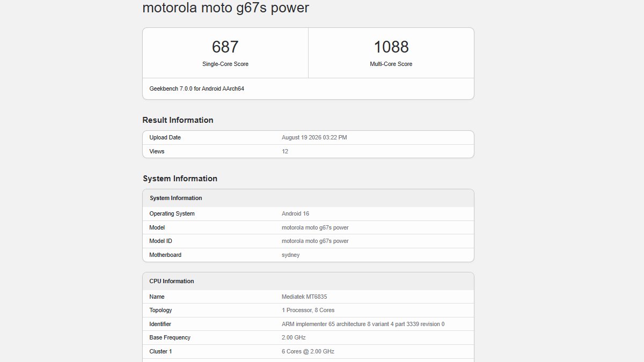Viewport: 644px width, 362px height.
Task: Select the Model value motorola moto g67s power
Action: coord(315,227)
